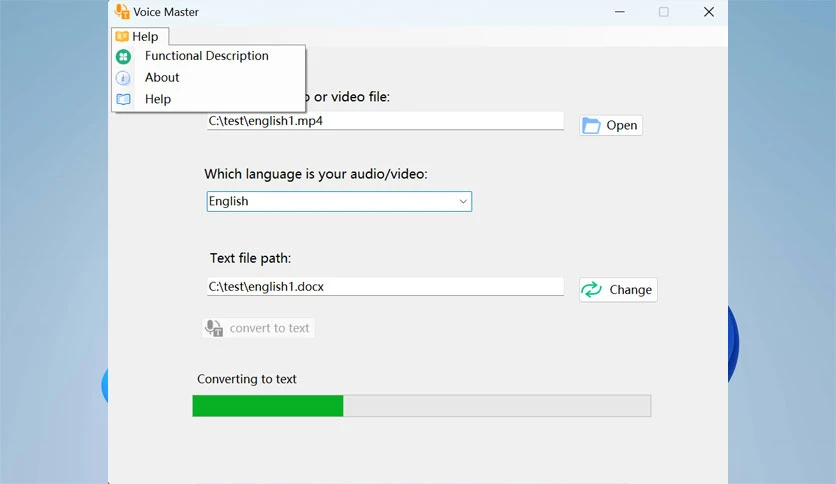Click the blue info icon beside About
Viewport: 836px width, 484px height.
pyautogui.click(x=123, y=78)
